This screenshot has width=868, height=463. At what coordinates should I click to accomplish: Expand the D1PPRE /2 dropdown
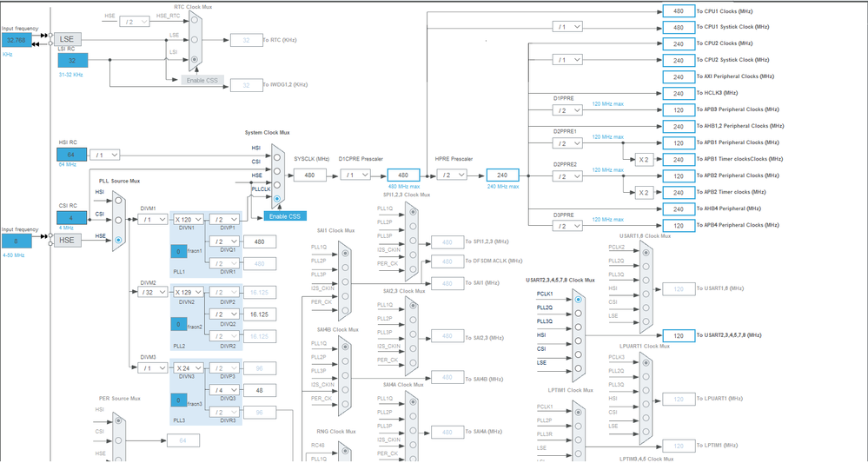567,110
